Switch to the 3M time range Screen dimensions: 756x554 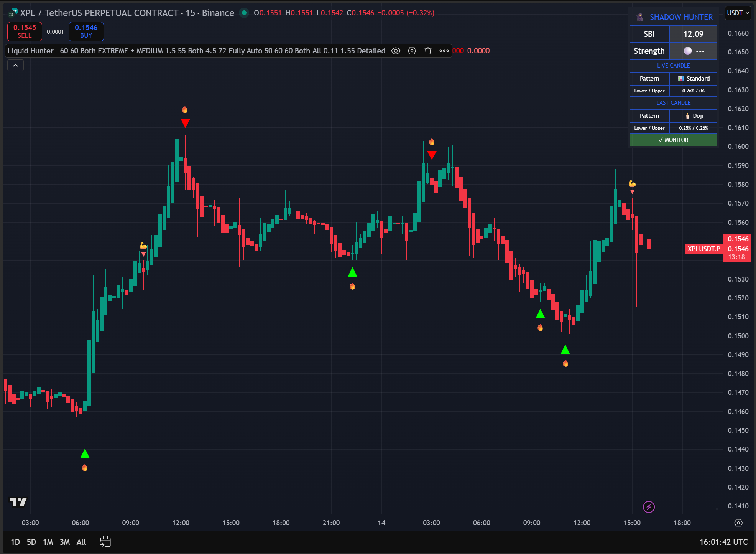pos(65,542)
